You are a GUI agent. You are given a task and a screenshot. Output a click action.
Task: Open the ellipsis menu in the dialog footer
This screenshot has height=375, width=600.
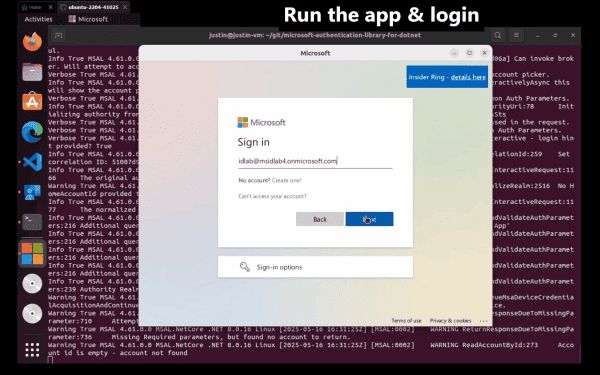pyautogui.click(x=484, y=321)
